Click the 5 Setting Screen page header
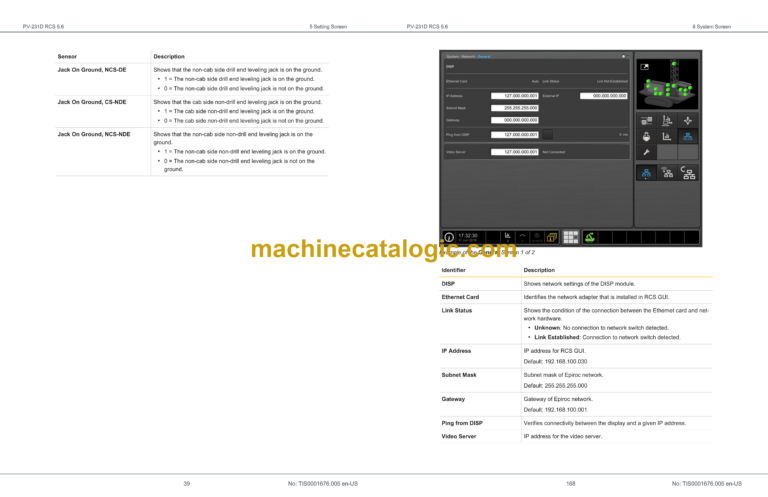This screenshot has width=768, height=497. (x=328, y=27)
